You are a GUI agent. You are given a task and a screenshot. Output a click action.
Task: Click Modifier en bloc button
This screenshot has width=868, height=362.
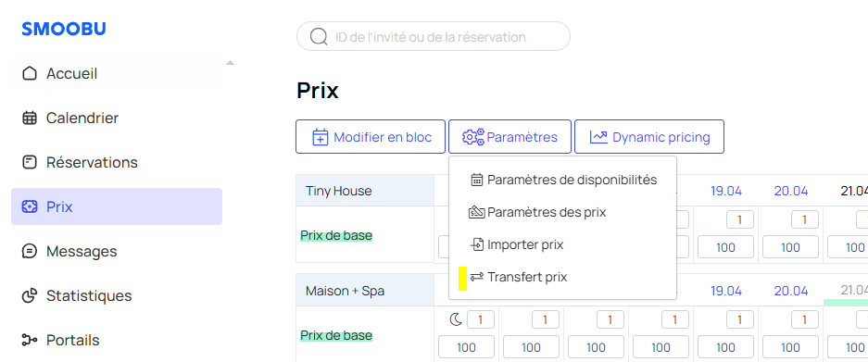point(371,137)
